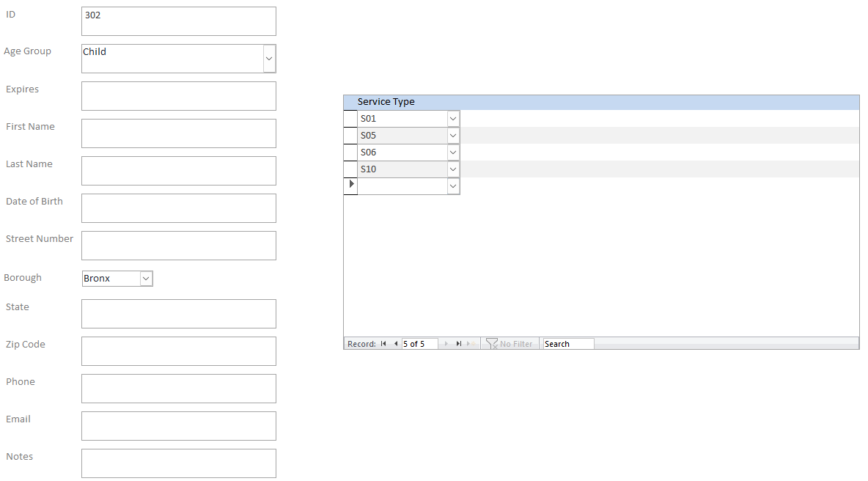The height and width of the screenshot is (481, 868).
Task: Click the S01 service type cell
Action: click(x=402, y=119)
